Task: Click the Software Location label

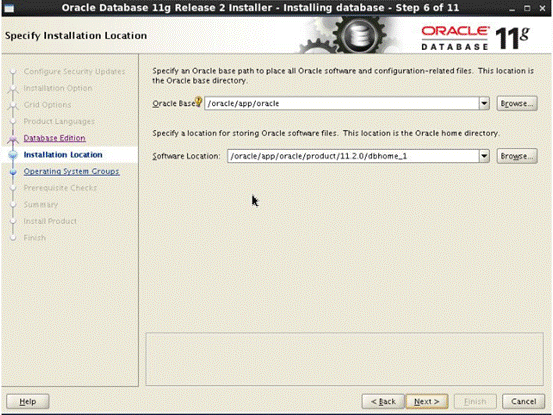Action: [186, 156]
